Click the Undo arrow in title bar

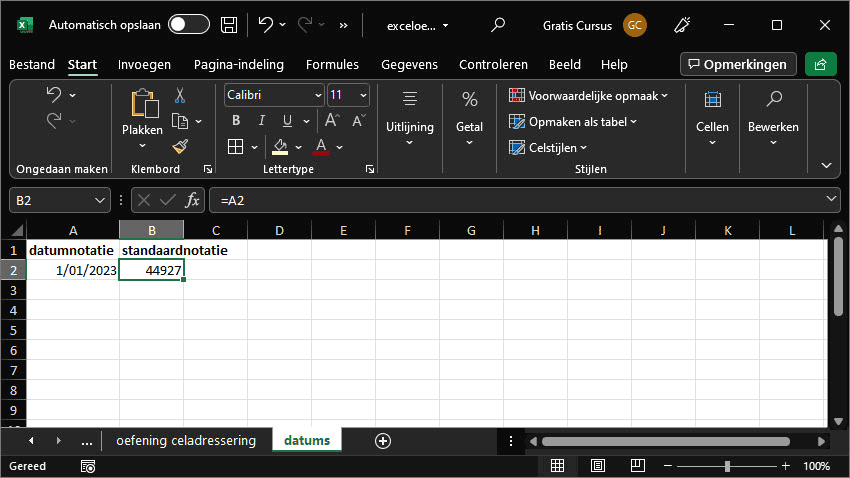[x=265, y=24]
